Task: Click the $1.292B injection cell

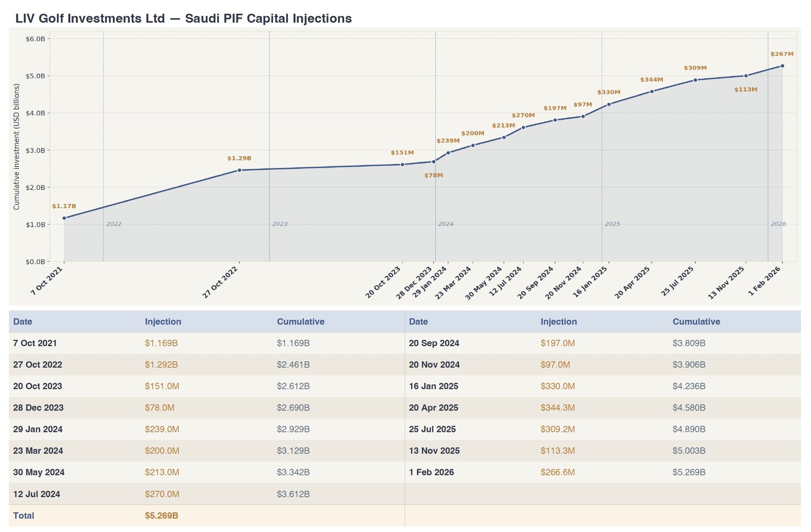Action: pos(161,365)
